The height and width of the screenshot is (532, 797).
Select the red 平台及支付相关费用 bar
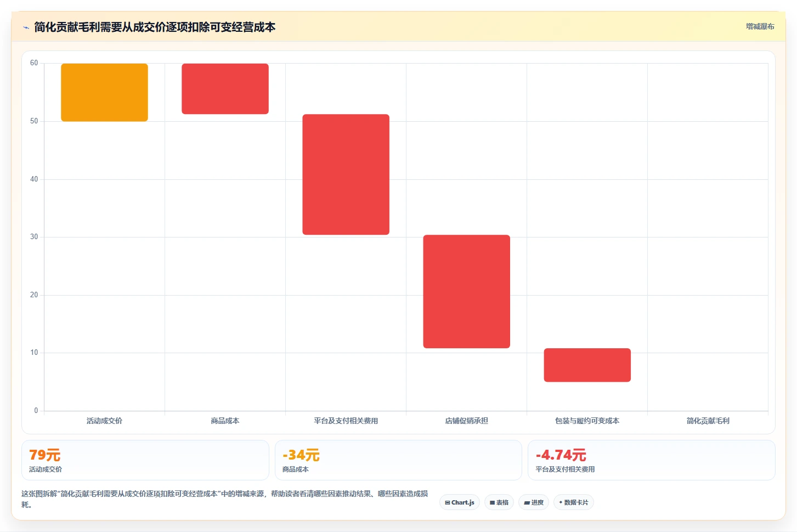(346, 174)
